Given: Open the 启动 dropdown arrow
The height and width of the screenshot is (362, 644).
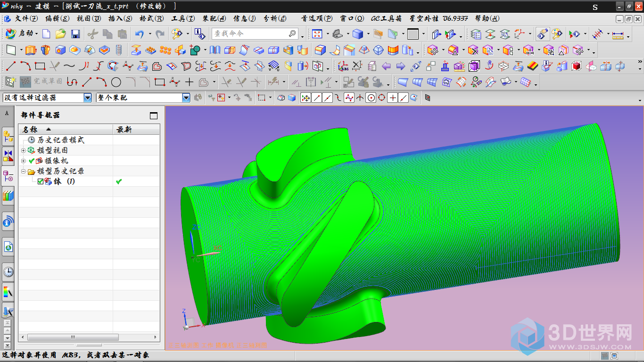Looking at the screenshot, I should pos(37,34).
